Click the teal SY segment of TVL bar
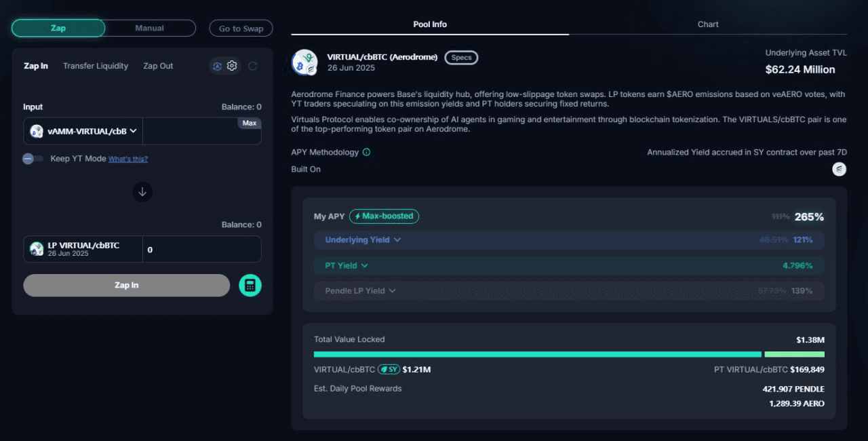This screenshot has height=441, width=868. pos(538,354)
